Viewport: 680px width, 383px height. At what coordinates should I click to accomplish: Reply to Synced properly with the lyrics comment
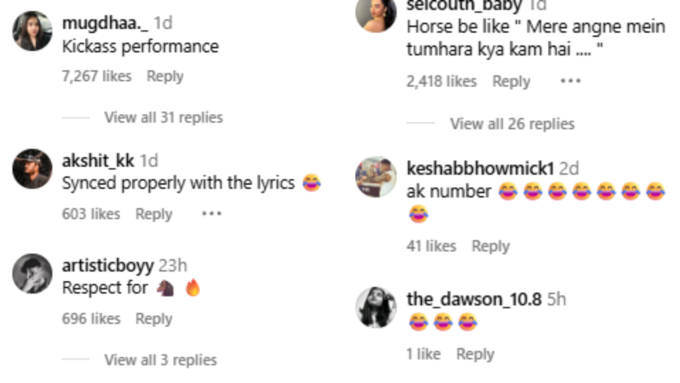[x=154, y=214]
